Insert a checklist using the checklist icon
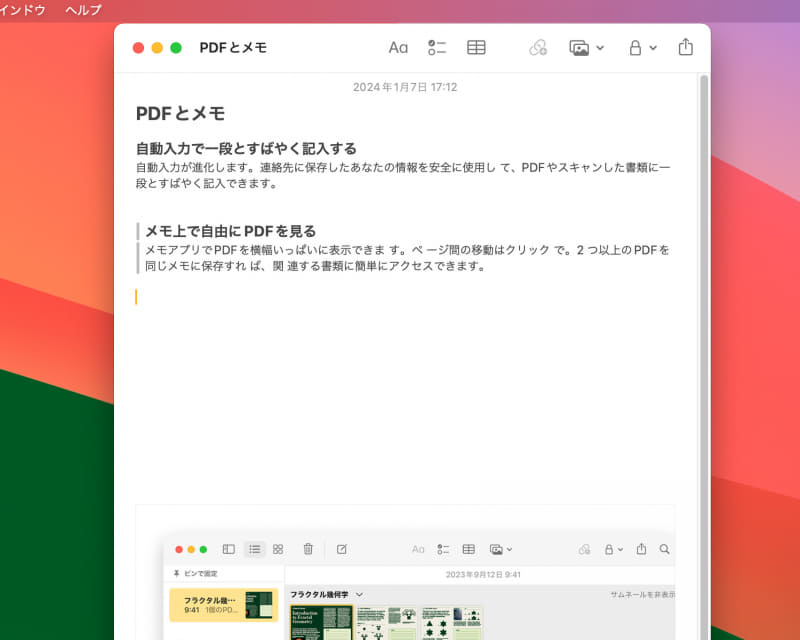 436,46
